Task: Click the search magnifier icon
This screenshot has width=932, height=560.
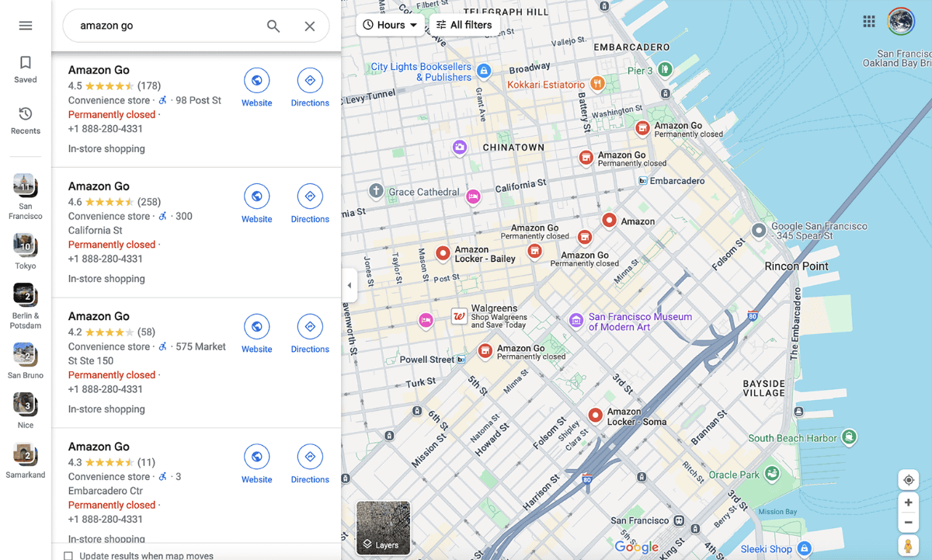Action: 273,26
